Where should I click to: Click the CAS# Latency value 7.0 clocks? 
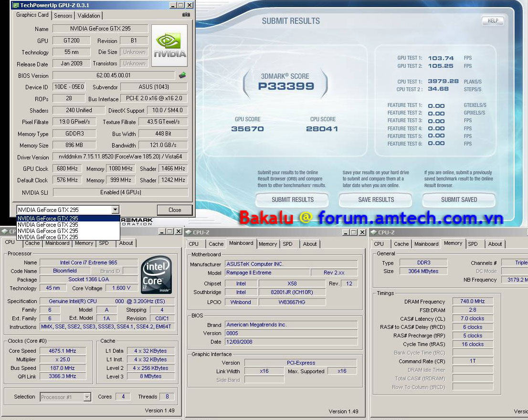473,318
